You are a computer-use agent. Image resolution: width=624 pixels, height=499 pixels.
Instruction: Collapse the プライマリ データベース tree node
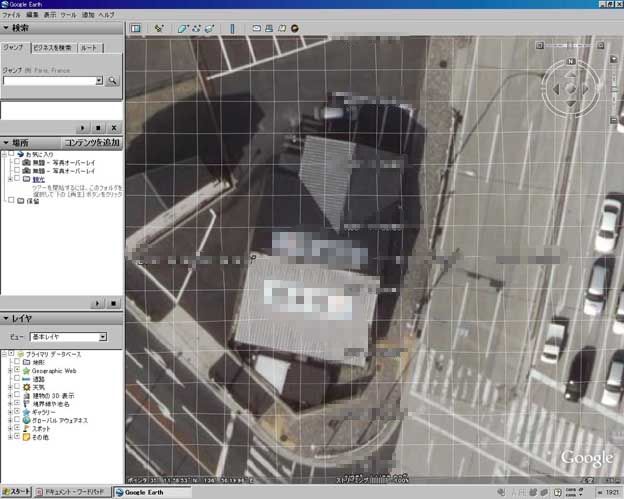click(4, 354)
